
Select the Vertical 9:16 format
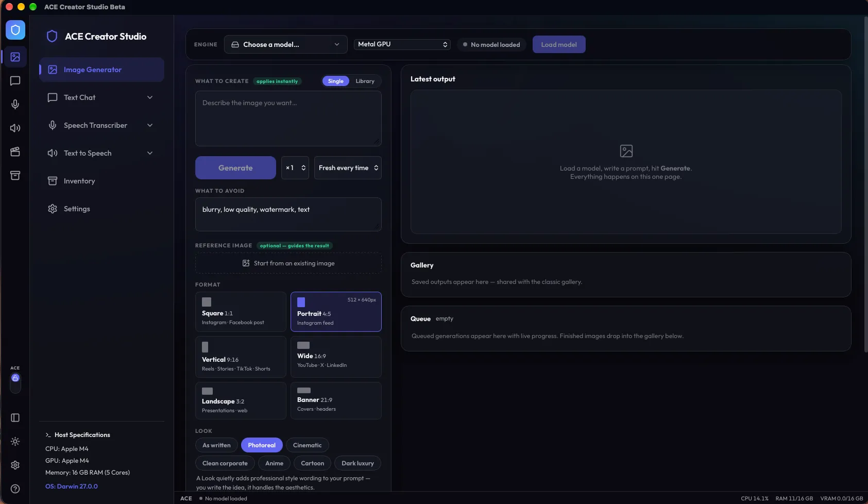[x=241, y=357]
